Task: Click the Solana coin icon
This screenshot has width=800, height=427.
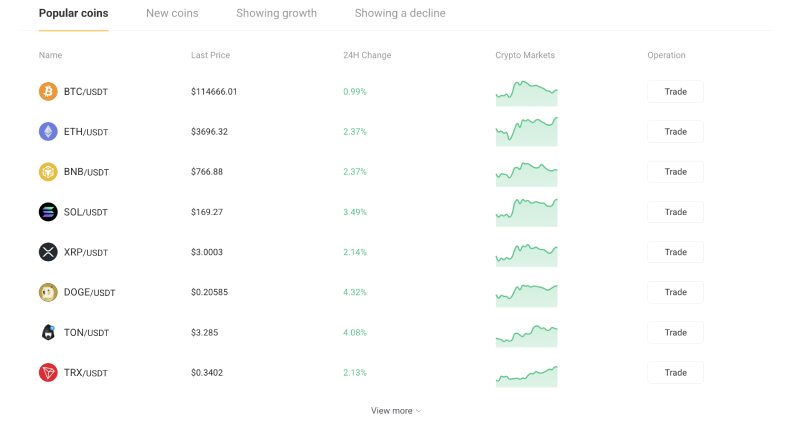Action: [48, 212]
